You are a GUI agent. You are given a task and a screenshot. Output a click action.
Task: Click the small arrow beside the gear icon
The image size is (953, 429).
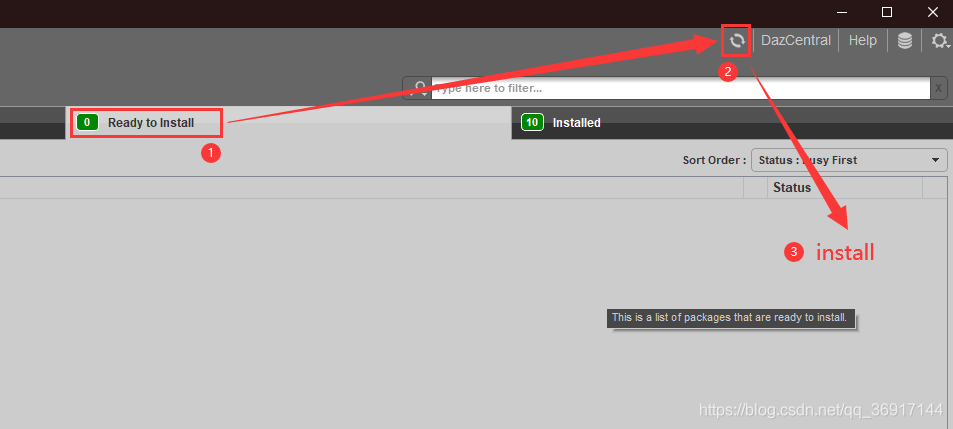tap(949, 47)
